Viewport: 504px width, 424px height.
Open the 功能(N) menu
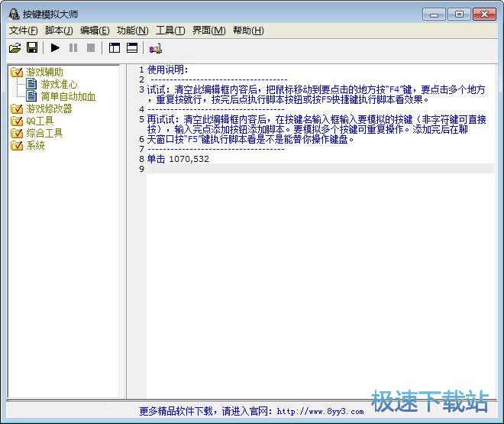tap(132, 31)
